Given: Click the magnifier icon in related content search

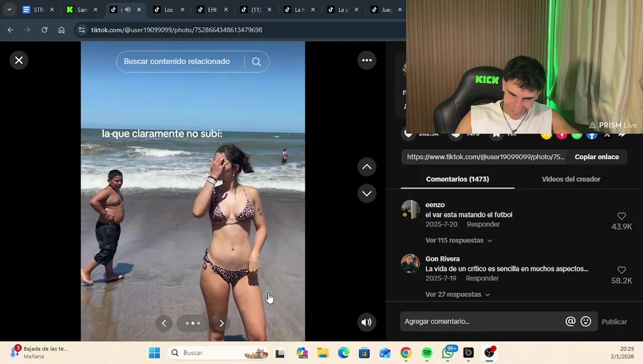Looking at the screenshot, I should [x=256, y=62].
